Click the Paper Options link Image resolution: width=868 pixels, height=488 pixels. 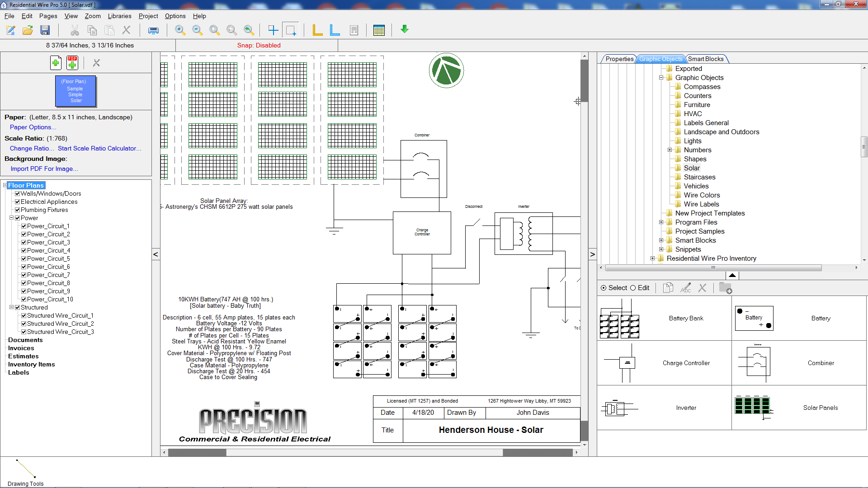pyautogui.click(x=33, y=127)
